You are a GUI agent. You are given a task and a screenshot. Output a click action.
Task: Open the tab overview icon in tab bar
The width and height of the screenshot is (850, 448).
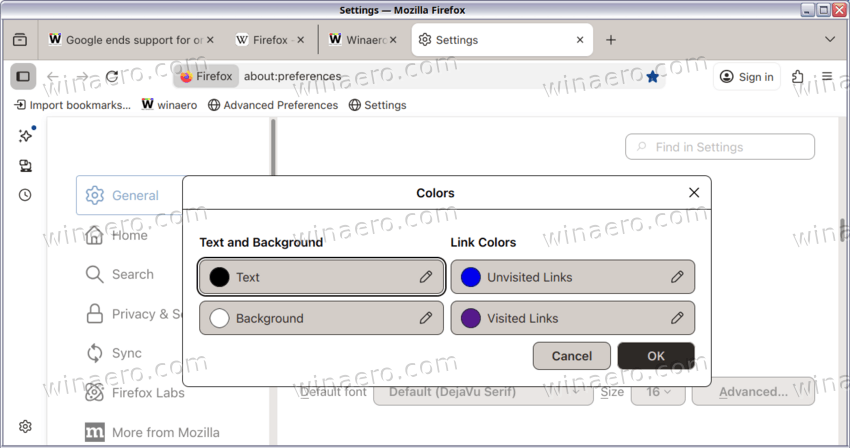pos(20,40)
